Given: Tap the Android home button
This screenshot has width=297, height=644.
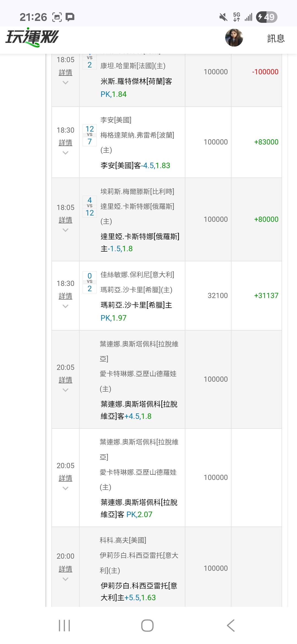Looking at the screenshot, I should point(147,625).
